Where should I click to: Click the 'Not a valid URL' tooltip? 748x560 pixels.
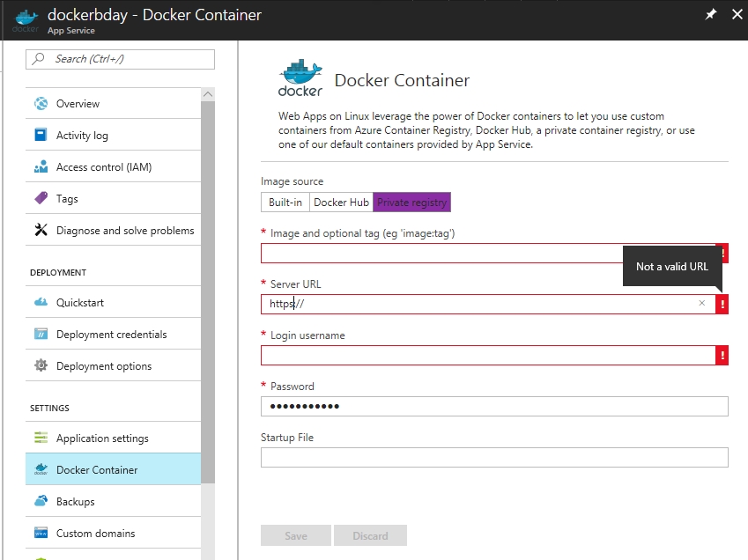672,266
